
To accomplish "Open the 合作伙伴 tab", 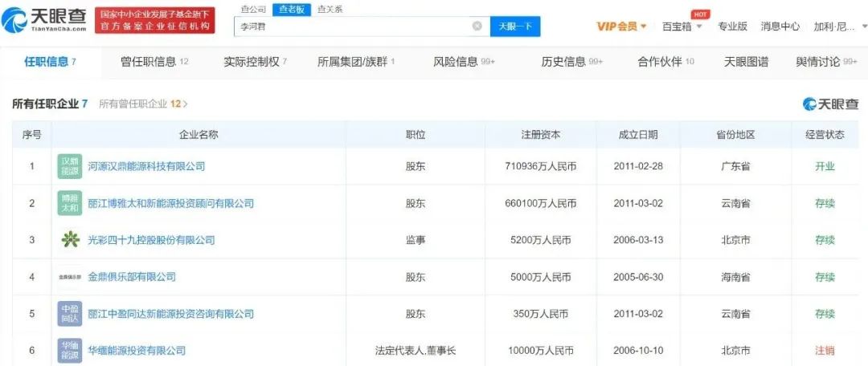I will 665,62.
